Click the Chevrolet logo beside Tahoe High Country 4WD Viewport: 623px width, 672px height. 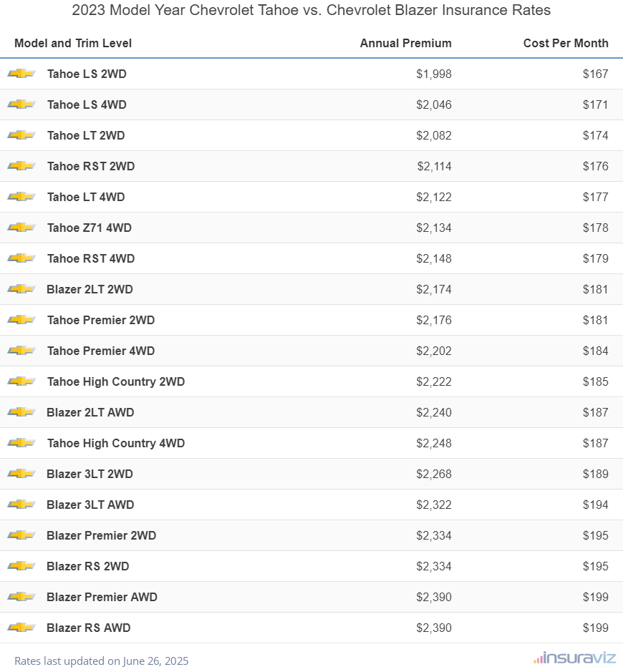[x=21, y=443]
